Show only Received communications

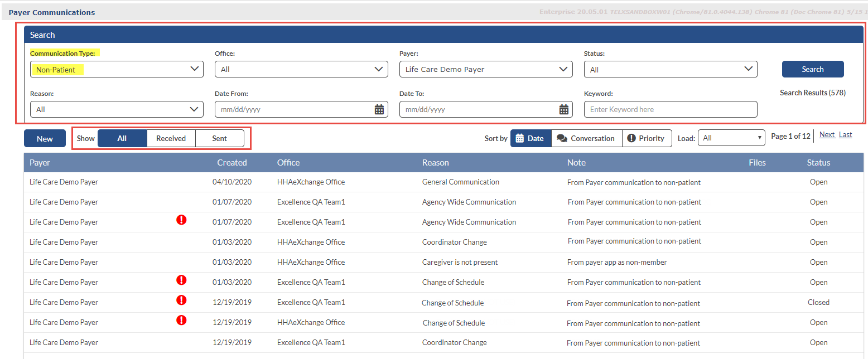[x=171, y=138]
